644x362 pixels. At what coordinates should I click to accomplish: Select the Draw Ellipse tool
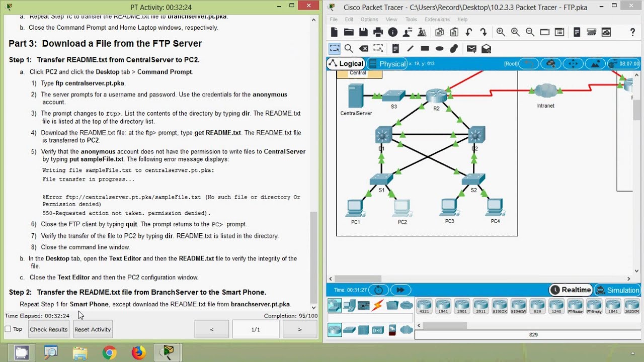pyautogui.click(x=439, y=49)
